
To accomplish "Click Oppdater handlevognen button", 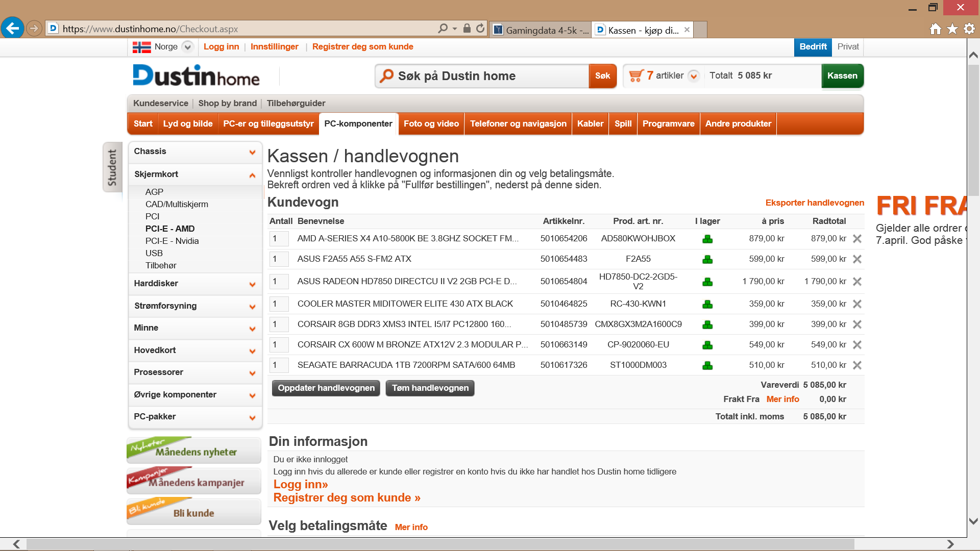I will point(326,388).
